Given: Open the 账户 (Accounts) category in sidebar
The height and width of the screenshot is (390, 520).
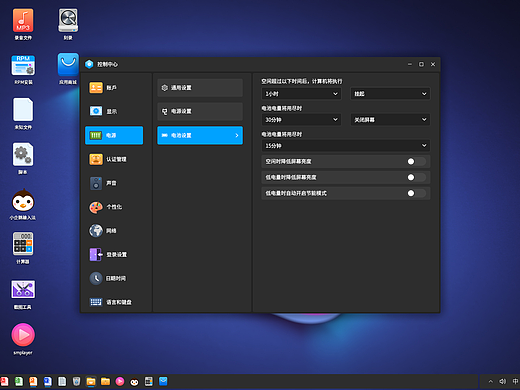Looking at the screenshot, I should [114, 88].
